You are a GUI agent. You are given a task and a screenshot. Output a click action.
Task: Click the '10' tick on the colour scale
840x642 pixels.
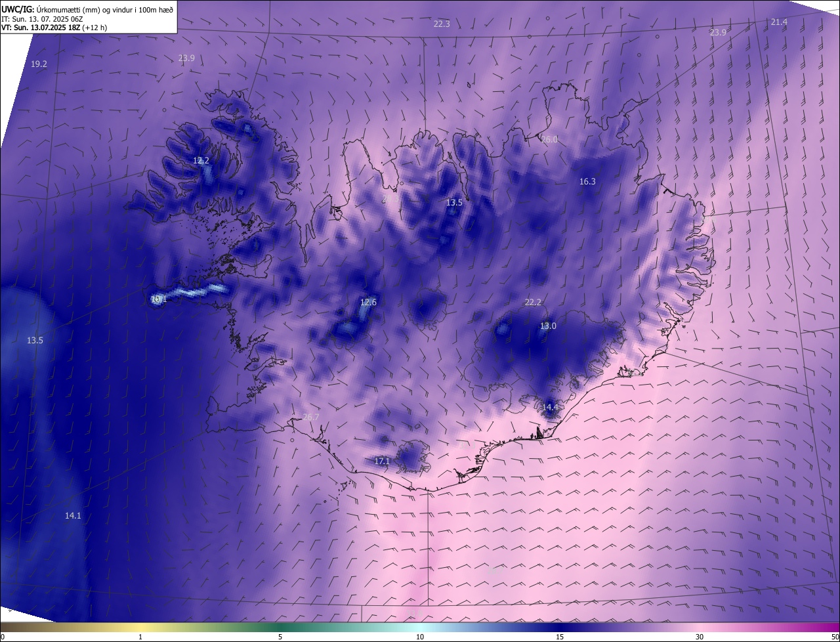pos(420,637)
